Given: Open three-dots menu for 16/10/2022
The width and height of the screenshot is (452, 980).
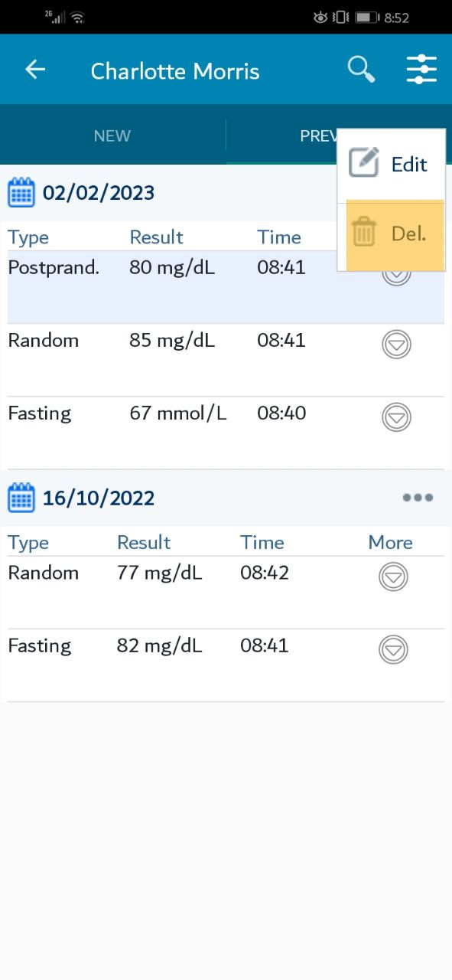Looking at the screenshot, I should coord(418,498).
